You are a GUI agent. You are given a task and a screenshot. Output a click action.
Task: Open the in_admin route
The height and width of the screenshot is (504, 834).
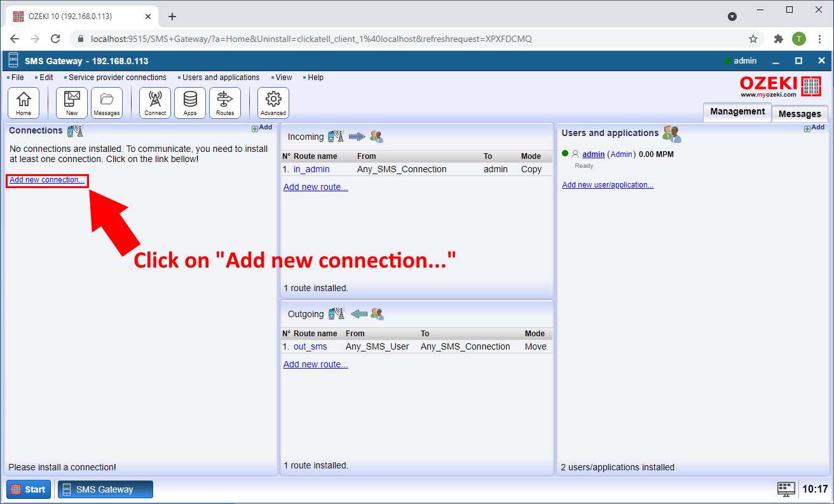point(311,169)
